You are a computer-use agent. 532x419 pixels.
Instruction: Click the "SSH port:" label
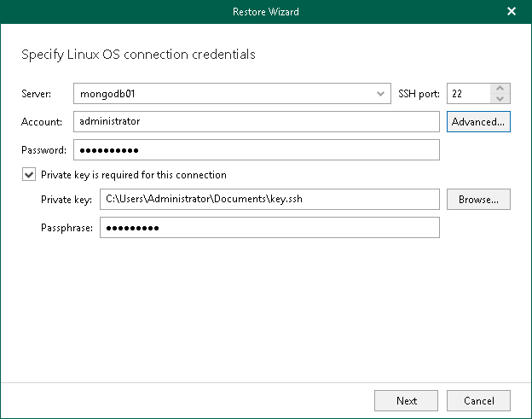(418, 93)
